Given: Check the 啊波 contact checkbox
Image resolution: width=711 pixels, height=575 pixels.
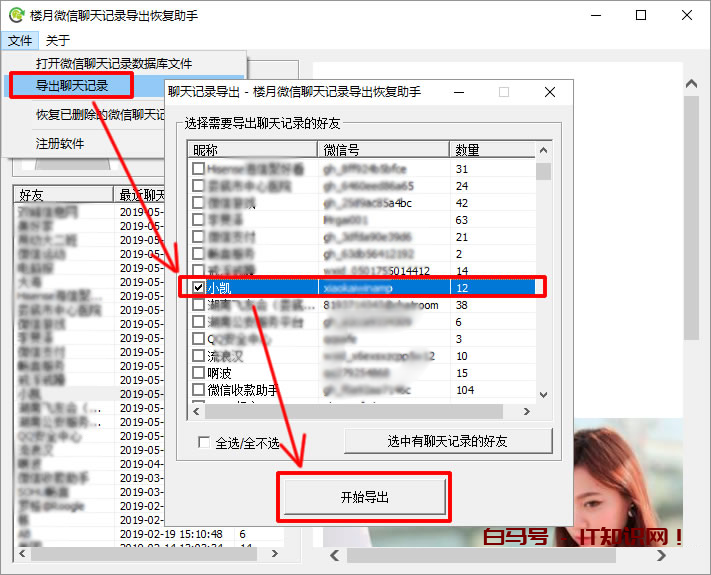Looking at the screenshot, I should [x=199, y=373].
